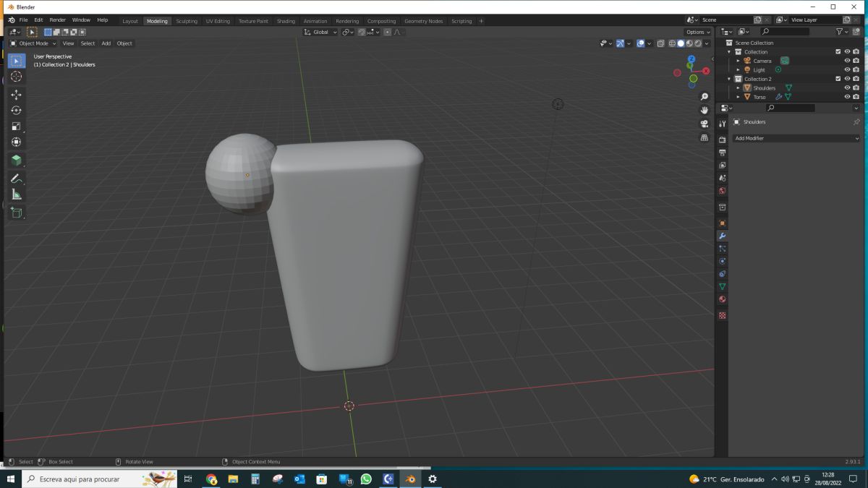Screen dimensions: 868x488
Task: Open the Object Constraints properties tab
Action: (722, 274)
